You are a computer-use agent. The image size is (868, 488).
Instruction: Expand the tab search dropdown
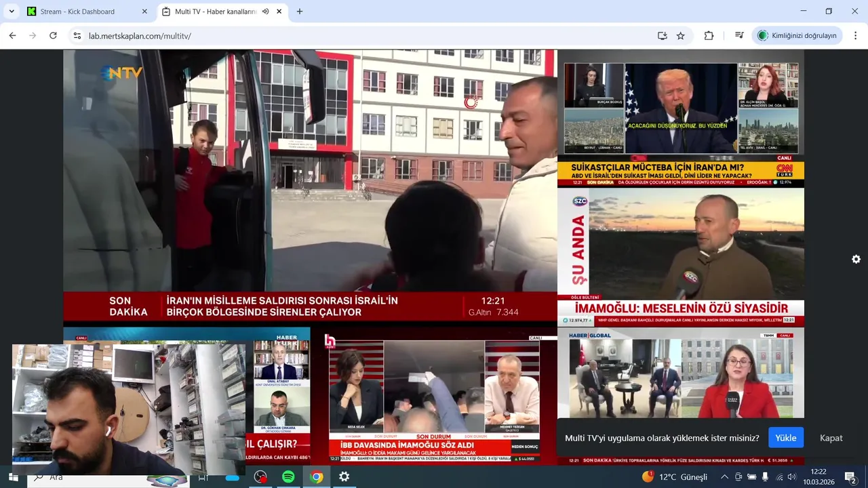pos(12,12)
